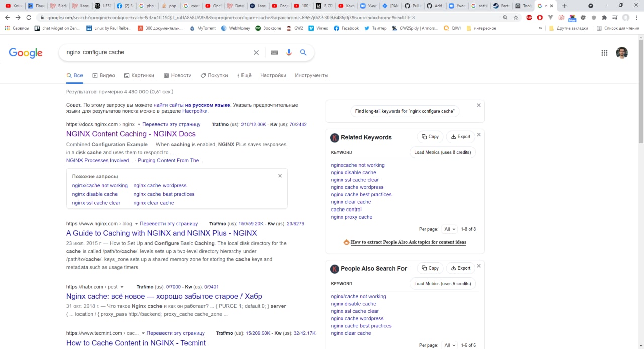This screenshot has height=349, width=644.
Task: Open the Инструменты search tools
Action: (311, 75)
